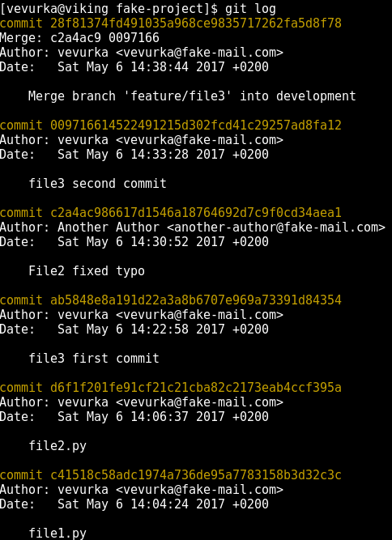This screenshot has height=540, width=392.
Task: Click the 'file1.py' commit message
Action: 58,534
